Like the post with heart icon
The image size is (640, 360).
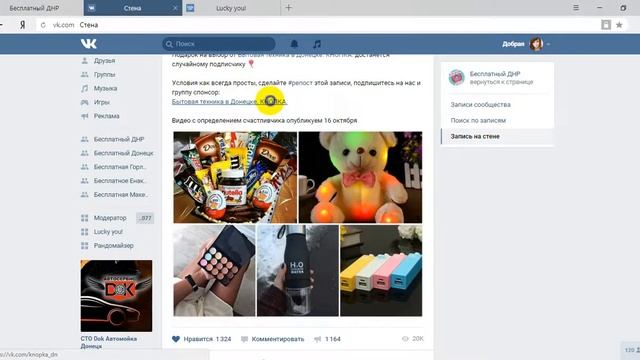click(x=176, y=339)
